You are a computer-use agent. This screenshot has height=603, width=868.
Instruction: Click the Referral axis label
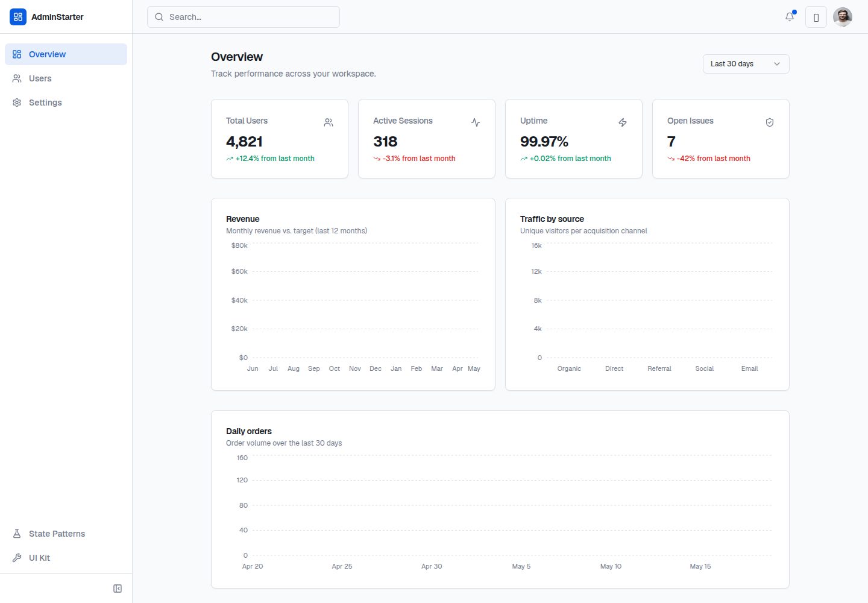point(659,368)
